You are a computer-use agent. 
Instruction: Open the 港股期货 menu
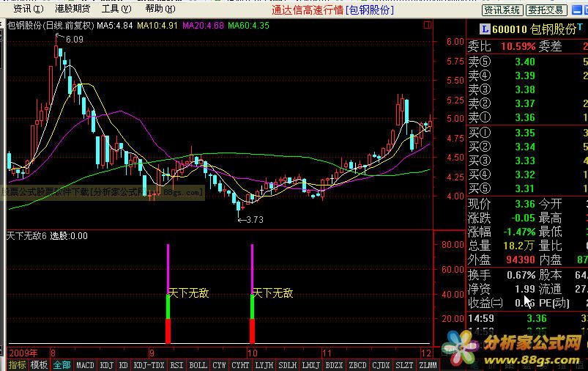(x=72, y=9)
